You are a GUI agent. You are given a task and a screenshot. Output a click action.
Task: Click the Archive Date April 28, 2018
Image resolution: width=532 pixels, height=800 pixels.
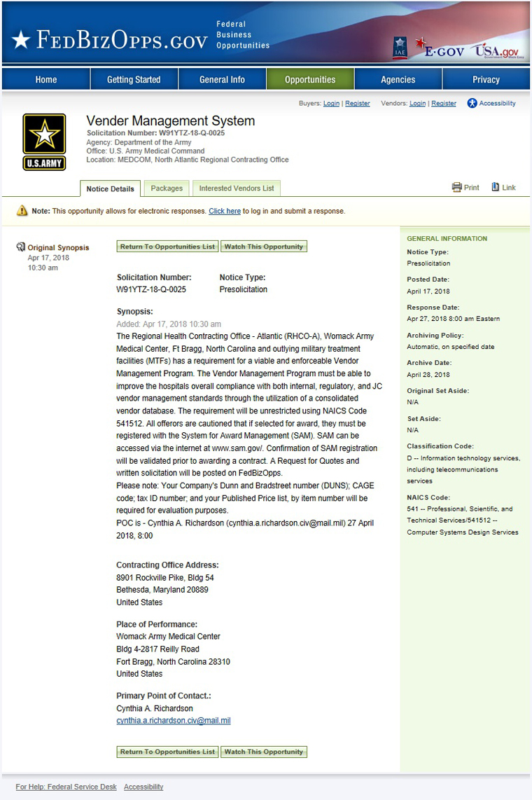pos(428,375)
